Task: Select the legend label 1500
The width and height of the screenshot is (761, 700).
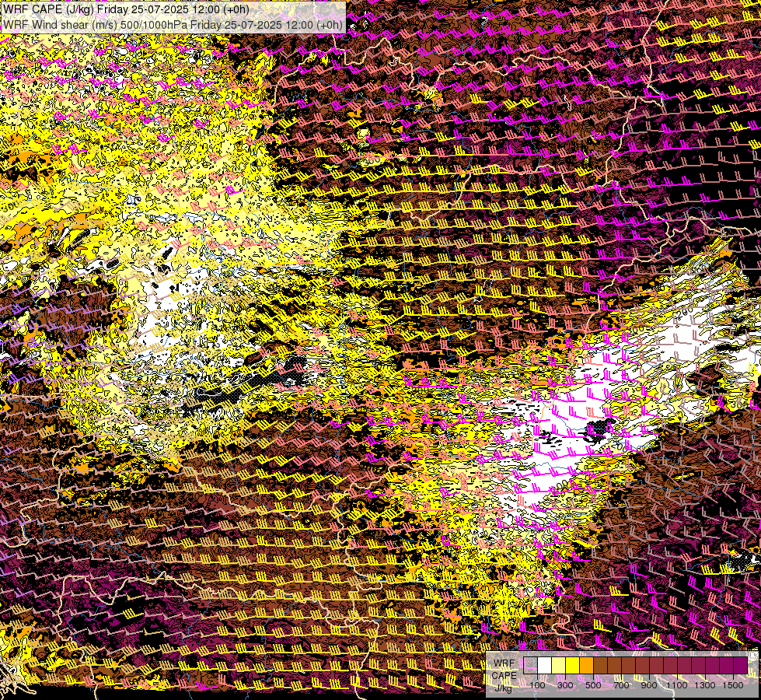Action: coord(733,685)
